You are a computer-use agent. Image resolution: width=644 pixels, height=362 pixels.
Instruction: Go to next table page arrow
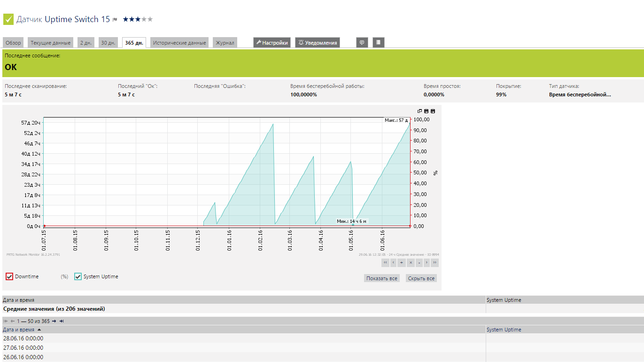click(x=54, y=321)
